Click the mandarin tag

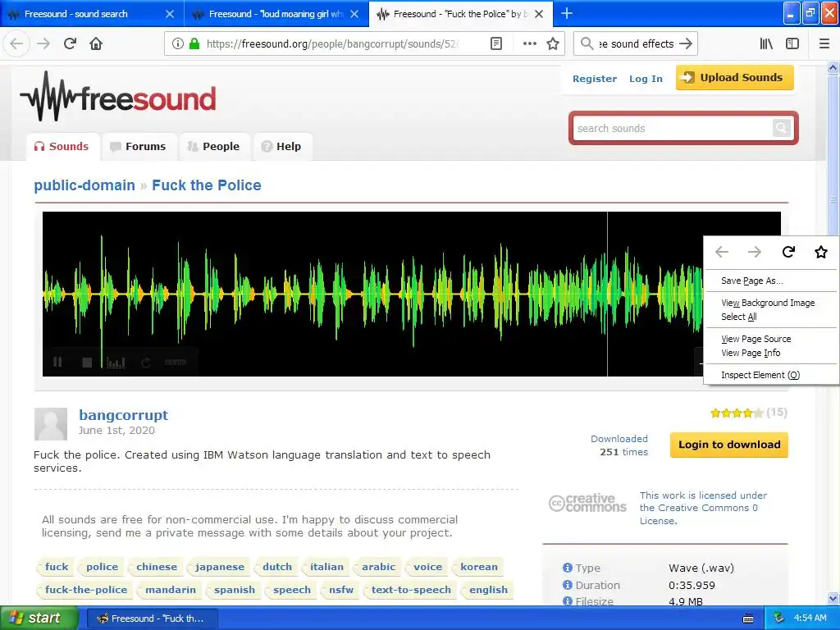pyautogui.click(x=171, y=590)
